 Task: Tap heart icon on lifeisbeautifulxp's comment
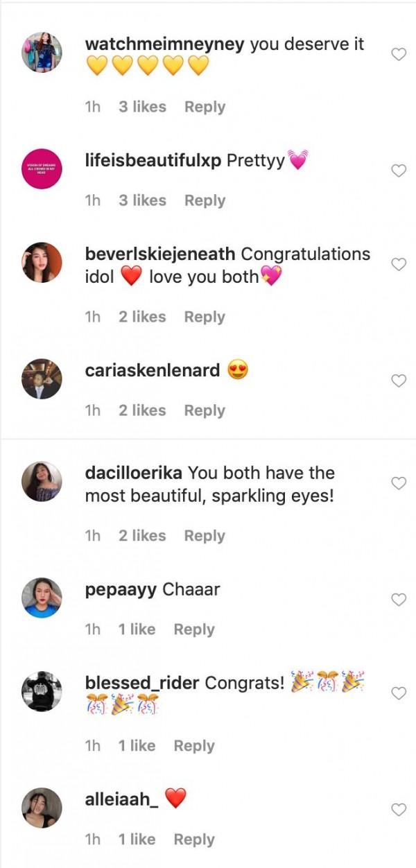click(399, 171)
